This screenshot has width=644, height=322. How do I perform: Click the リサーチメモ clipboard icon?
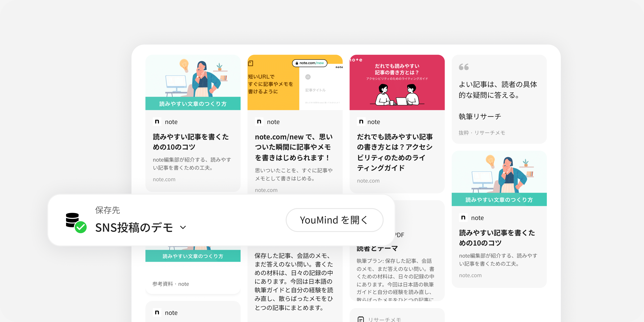[x=361, y=319]
